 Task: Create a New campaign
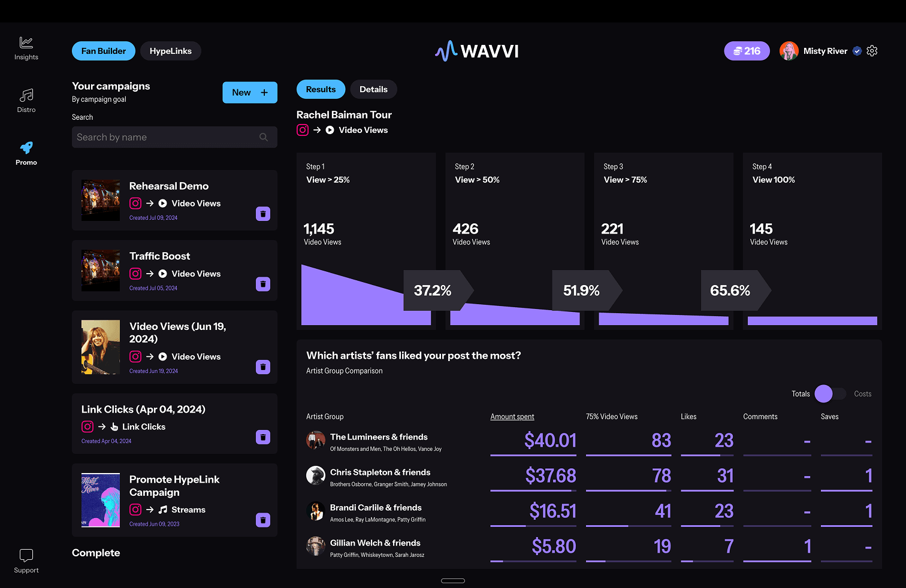pos(250,92)
